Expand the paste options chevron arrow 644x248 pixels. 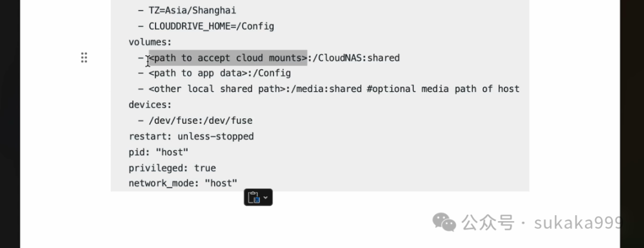coord(266,197)
